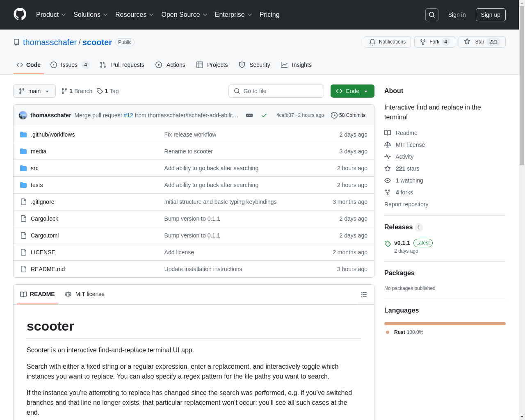This screenshot has height=420, width=525.
Task: Star the scooter repository
Action: click(x=482, y=42)
